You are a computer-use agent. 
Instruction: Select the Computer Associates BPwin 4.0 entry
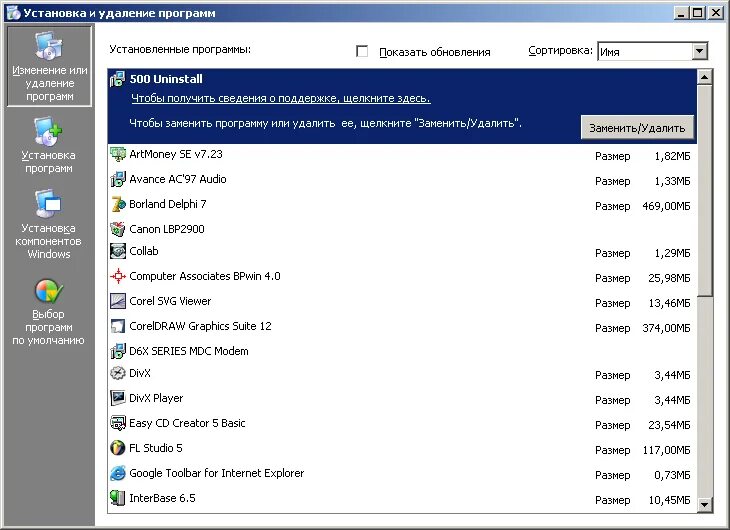[204, 276]
